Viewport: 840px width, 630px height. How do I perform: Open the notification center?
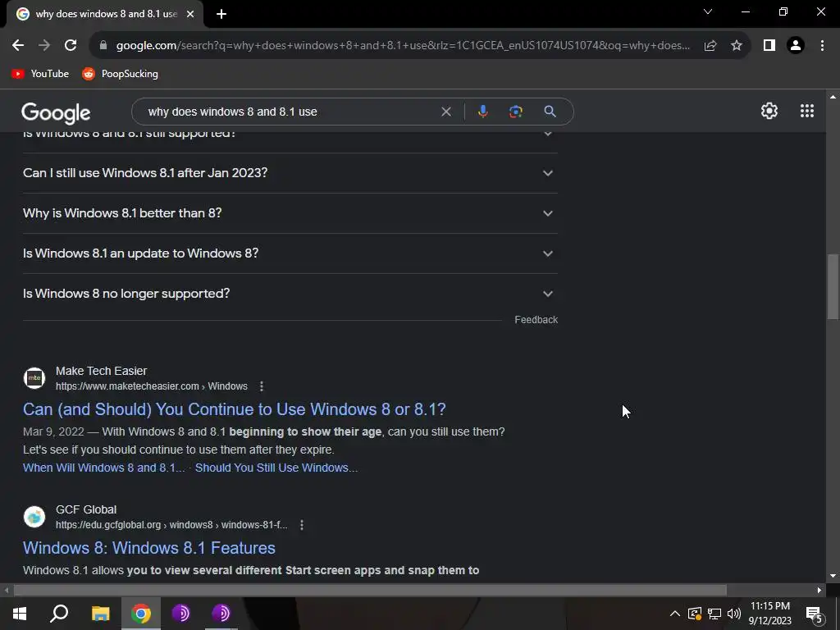click(x=815, y=614)
